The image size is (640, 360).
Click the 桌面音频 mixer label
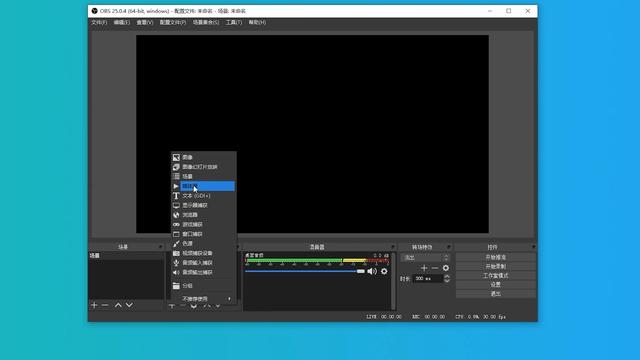tap(254, 255)
